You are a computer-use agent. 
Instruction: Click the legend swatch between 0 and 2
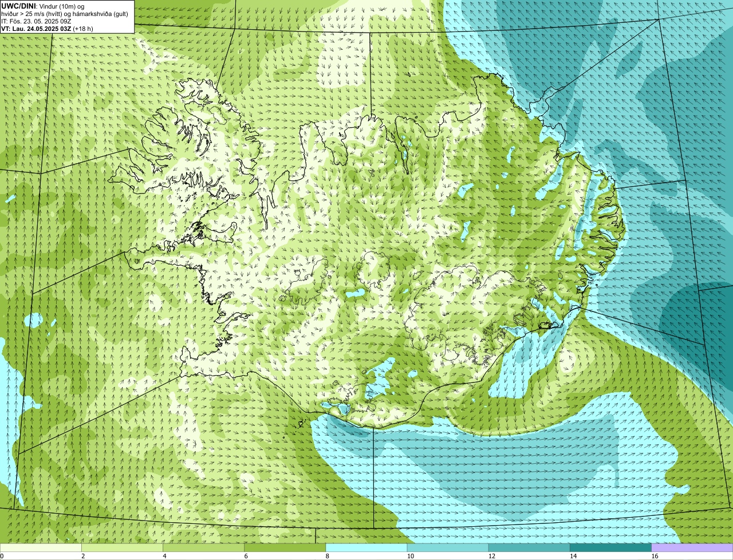tap(41, 547)
